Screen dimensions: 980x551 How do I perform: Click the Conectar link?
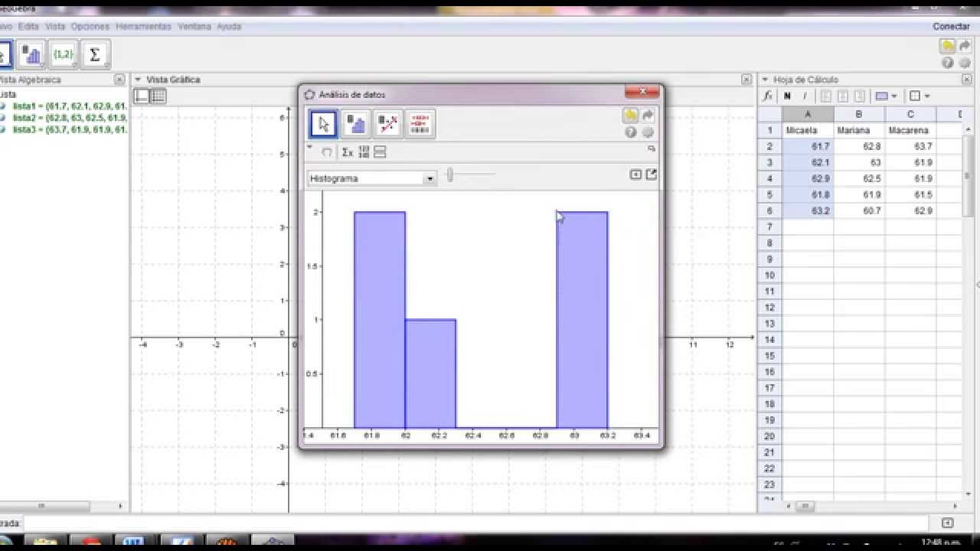pos(951,26)
